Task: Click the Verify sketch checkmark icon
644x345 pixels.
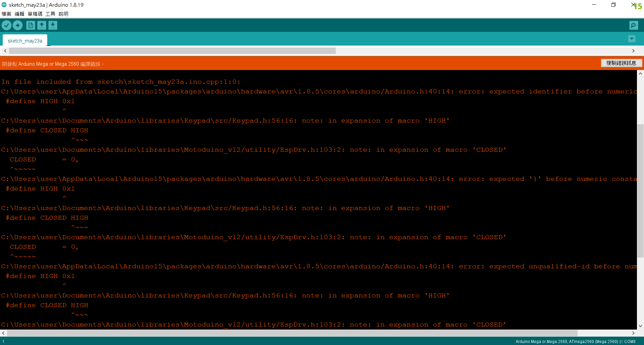Action: click(x=7, y=25)
